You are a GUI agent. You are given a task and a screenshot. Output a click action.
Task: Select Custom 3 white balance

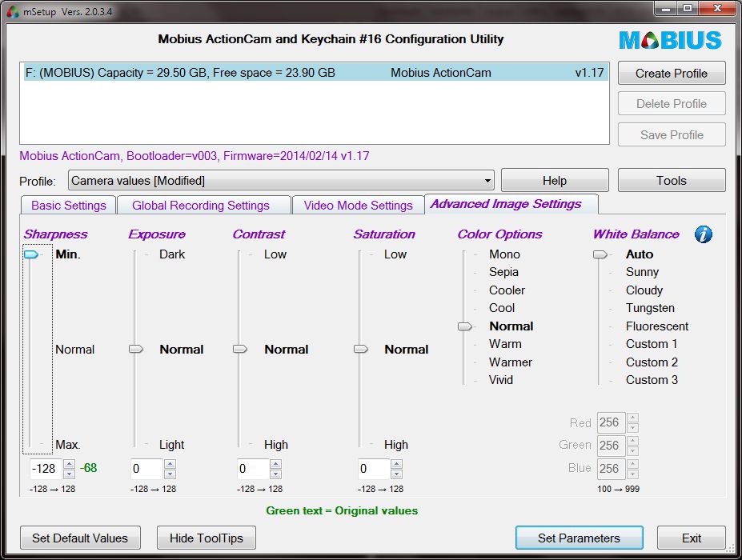652,380
